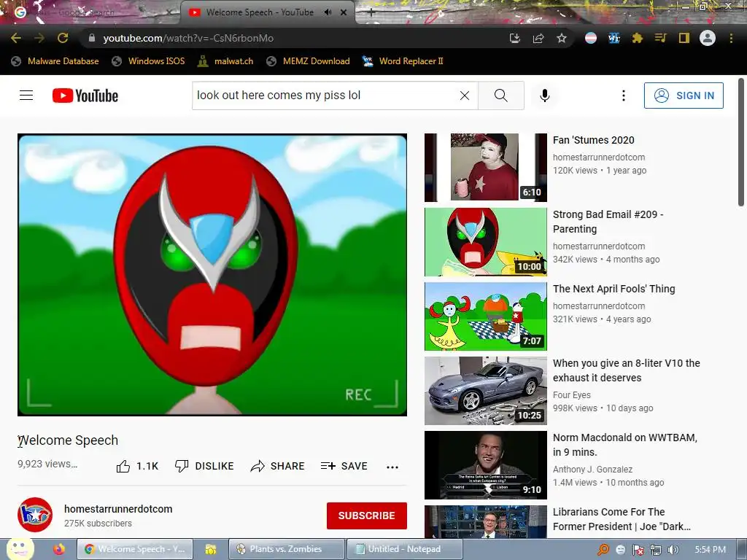Click the YouTube logo
This screenshot has width=747, height=560.
85,96
